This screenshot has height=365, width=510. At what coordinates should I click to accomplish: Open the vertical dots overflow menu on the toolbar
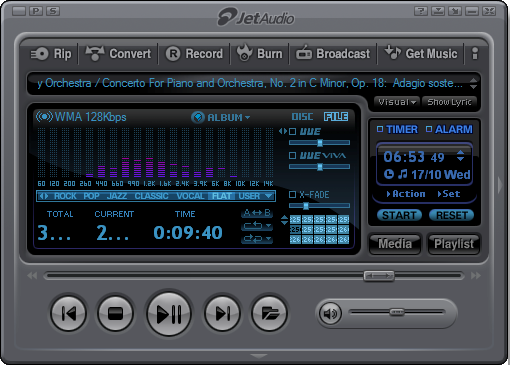coord(475,53)
